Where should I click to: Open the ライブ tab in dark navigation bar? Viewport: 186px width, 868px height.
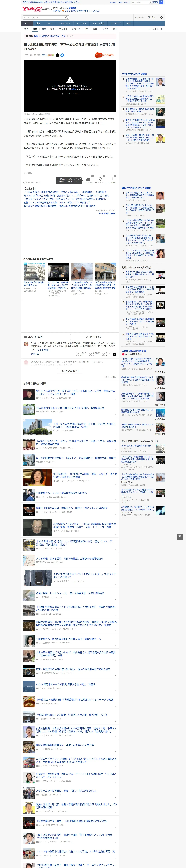(49, 24)
